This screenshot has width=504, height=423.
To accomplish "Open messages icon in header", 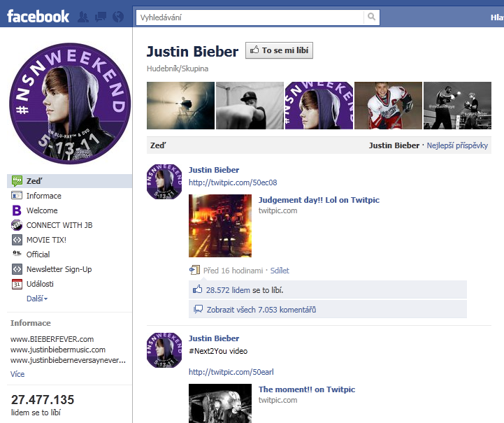I will (101, 17).
